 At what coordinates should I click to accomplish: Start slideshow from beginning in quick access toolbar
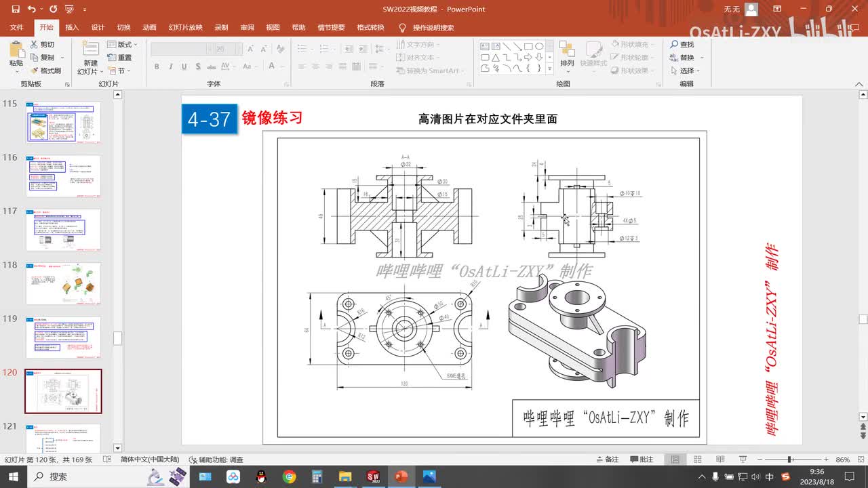(x=68, y=9)
